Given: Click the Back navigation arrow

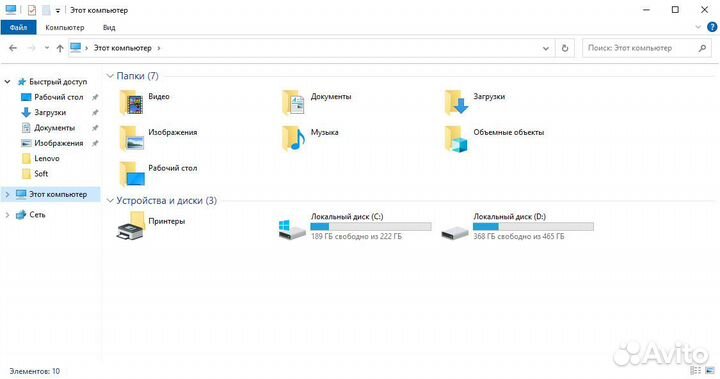Looking at the screenshot, I should click(x=13, y=48).
